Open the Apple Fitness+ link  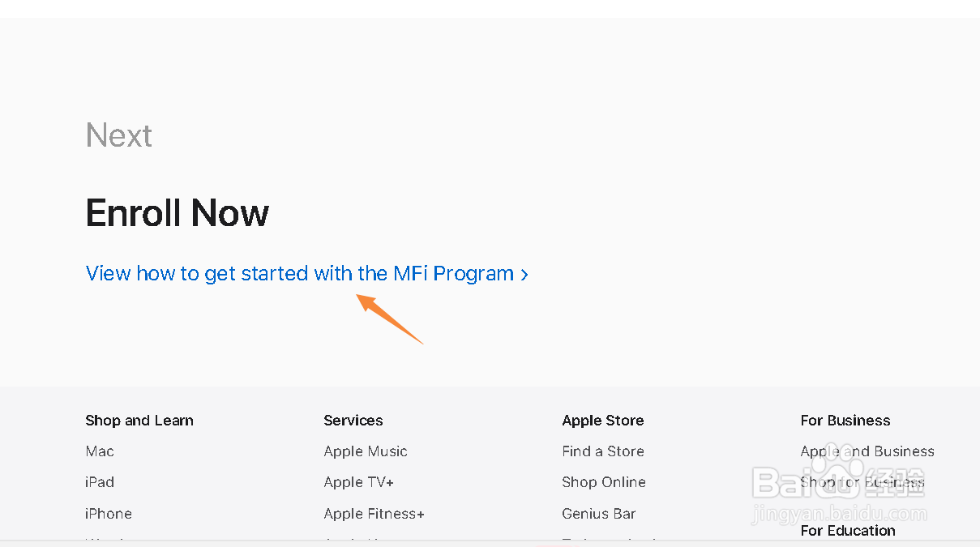(374, 514)
